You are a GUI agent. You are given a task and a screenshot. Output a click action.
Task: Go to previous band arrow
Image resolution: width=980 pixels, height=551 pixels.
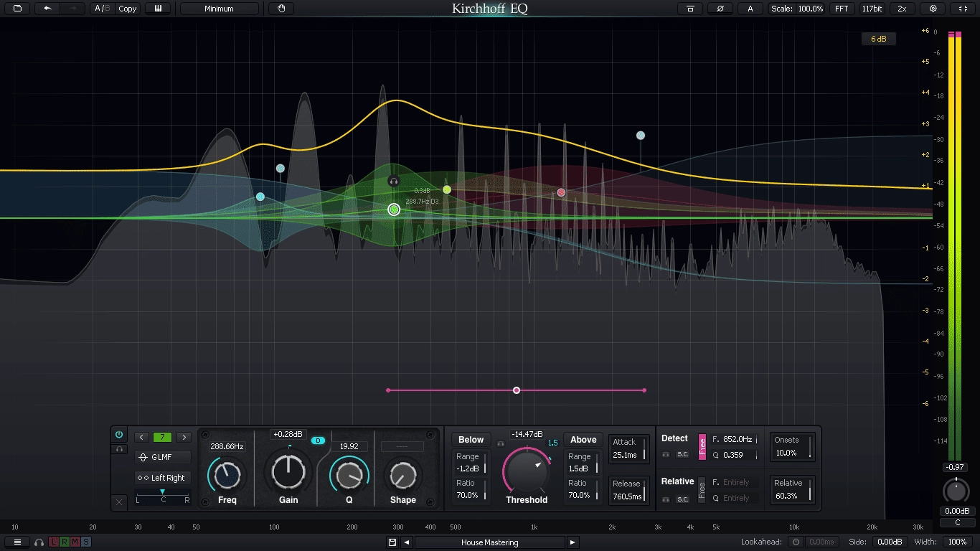tap(142, 437)
